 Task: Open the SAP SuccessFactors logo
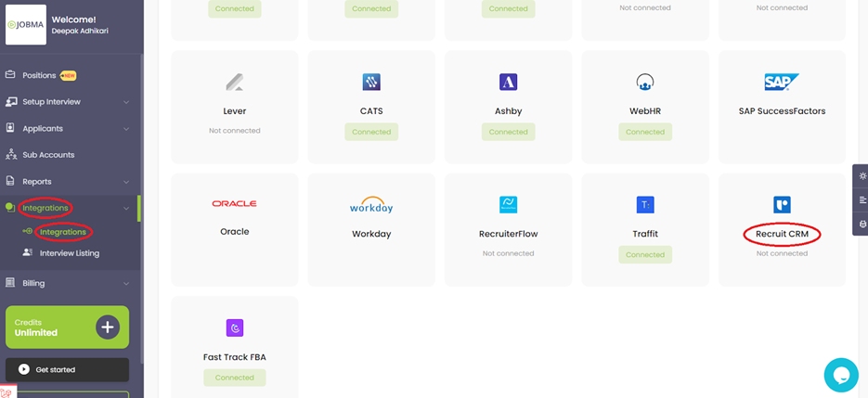tap(782, 82)
